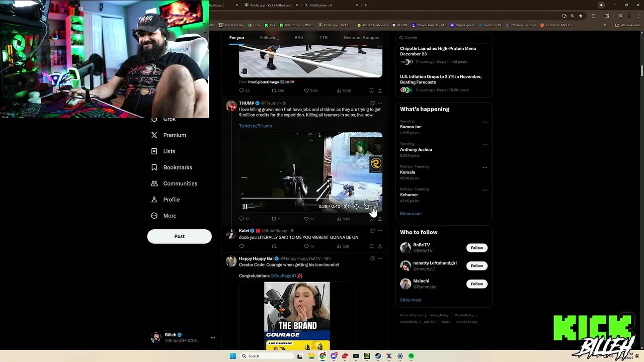This screenshot has height=362, width=644.
Task: Open the Twitch.tv/THump link
Action: point(255,126)
